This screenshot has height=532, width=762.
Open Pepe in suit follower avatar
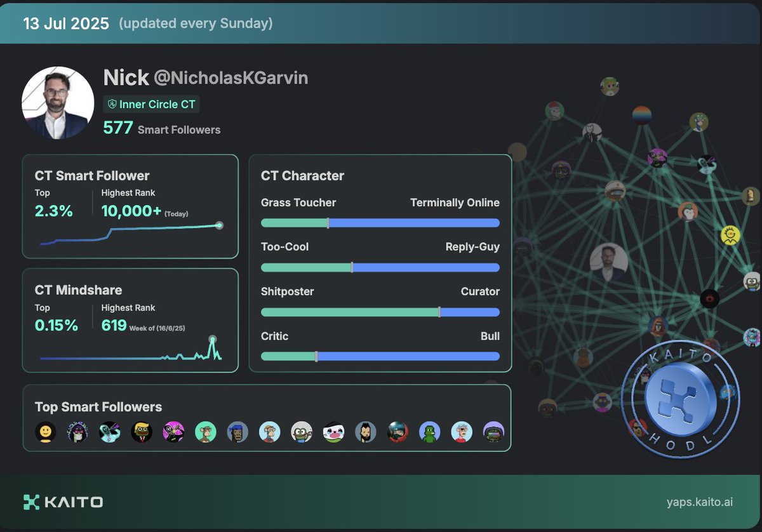[x=142, y=432]
